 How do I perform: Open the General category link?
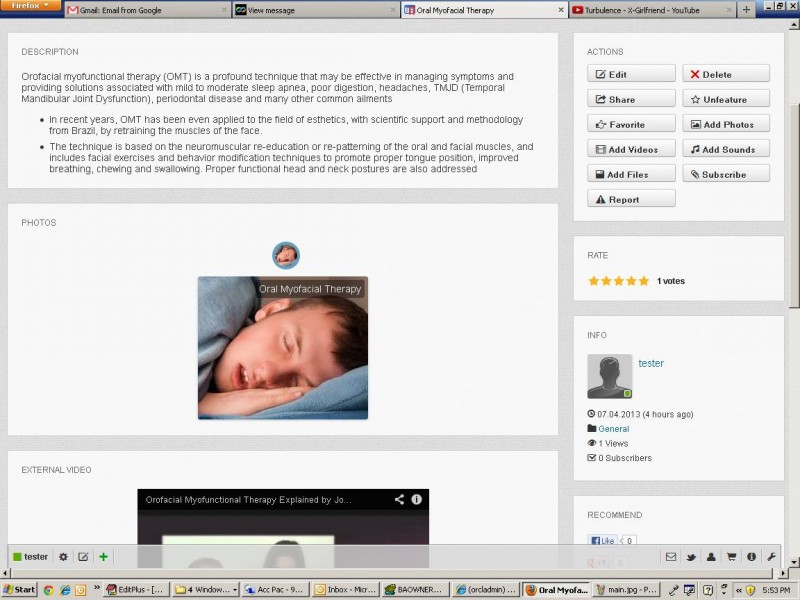click(x=613, y=429)
